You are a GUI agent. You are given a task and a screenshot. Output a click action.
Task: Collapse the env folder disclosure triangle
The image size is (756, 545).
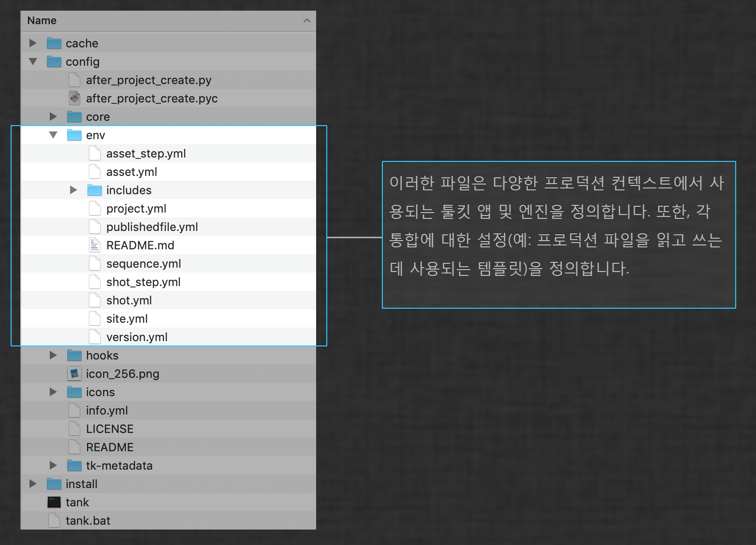pyautogui.click(x=53, y=135)
